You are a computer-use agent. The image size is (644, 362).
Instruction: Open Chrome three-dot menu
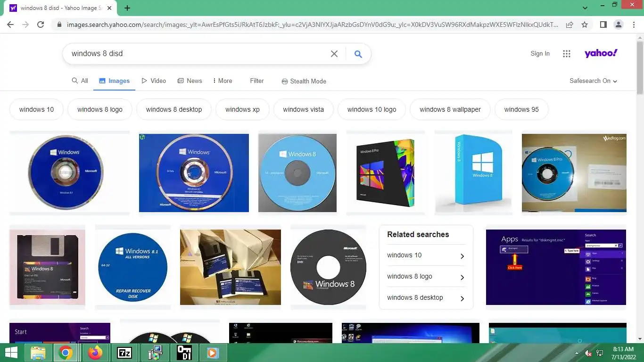click(x=634, y=25)
